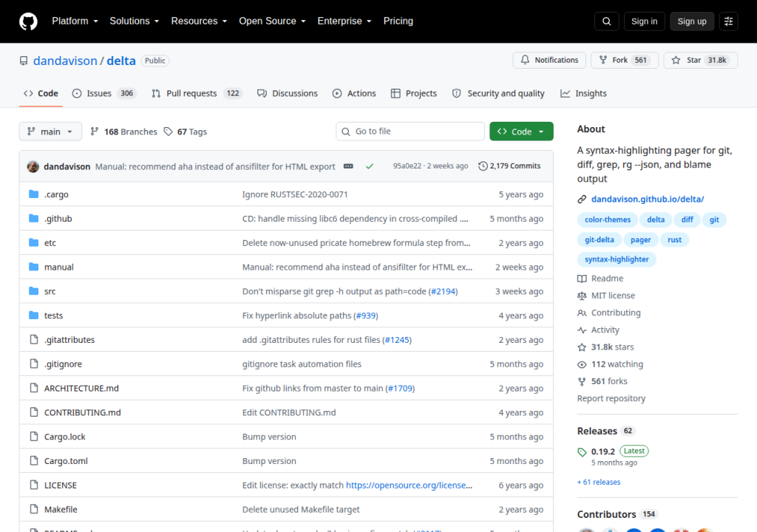Fork the repository

coord(625,60)
